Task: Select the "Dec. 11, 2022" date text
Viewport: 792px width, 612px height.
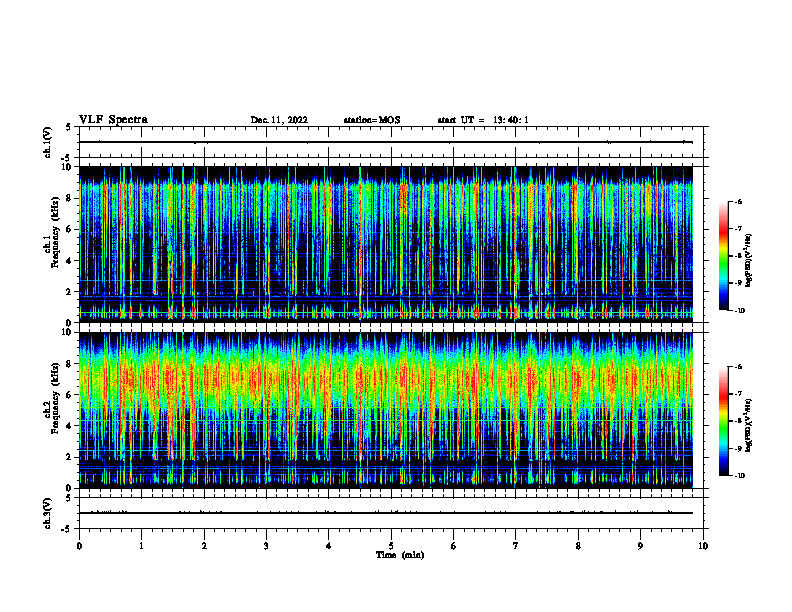Action: (x=279, y=120)
